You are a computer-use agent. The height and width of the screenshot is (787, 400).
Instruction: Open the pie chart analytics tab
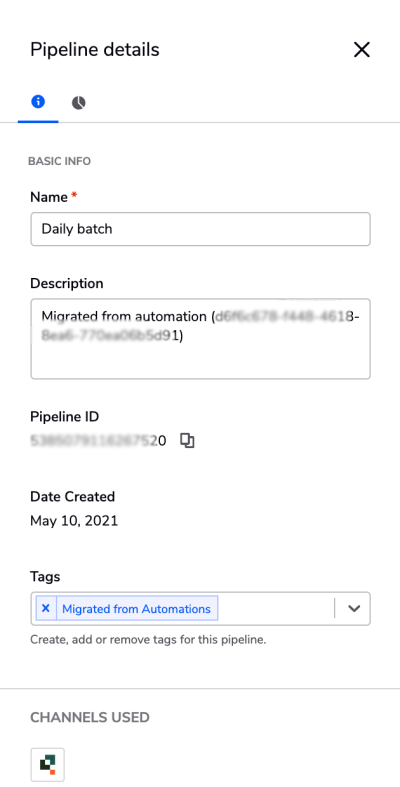79,103
